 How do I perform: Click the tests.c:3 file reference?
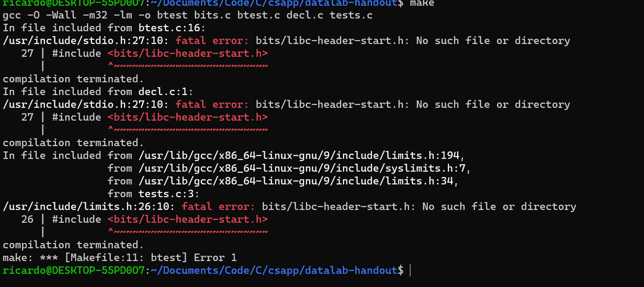[169, 194]
